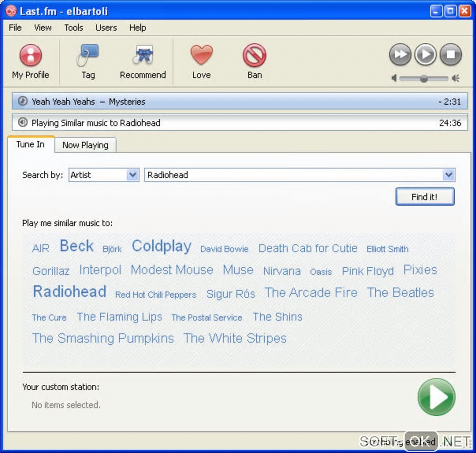Click the station time 24:36
The image size is (476, 453).
[450, 123]
